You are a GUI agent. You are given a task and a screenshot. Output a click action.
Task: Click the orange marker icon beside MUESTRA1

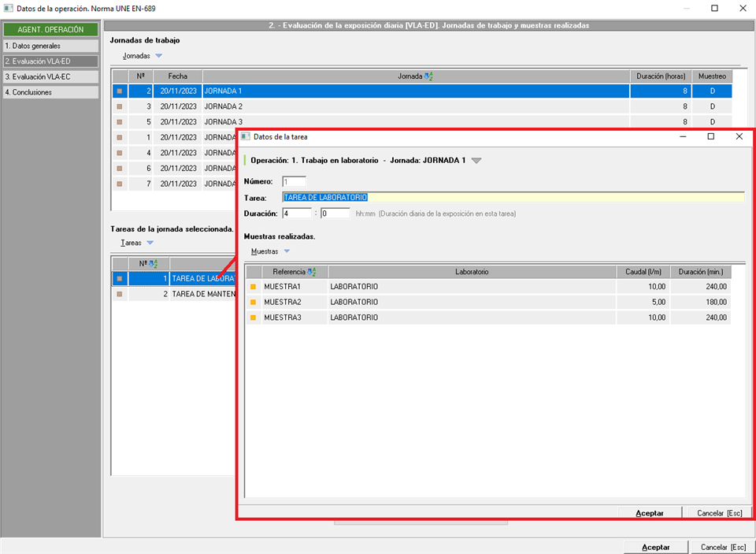pos(254,287)
